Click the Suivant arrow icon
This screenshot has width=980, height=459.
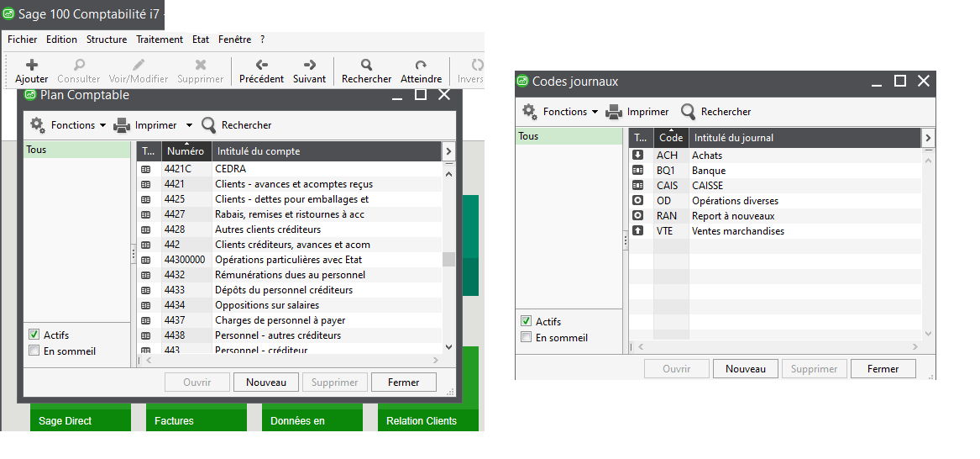pos(309,65)
